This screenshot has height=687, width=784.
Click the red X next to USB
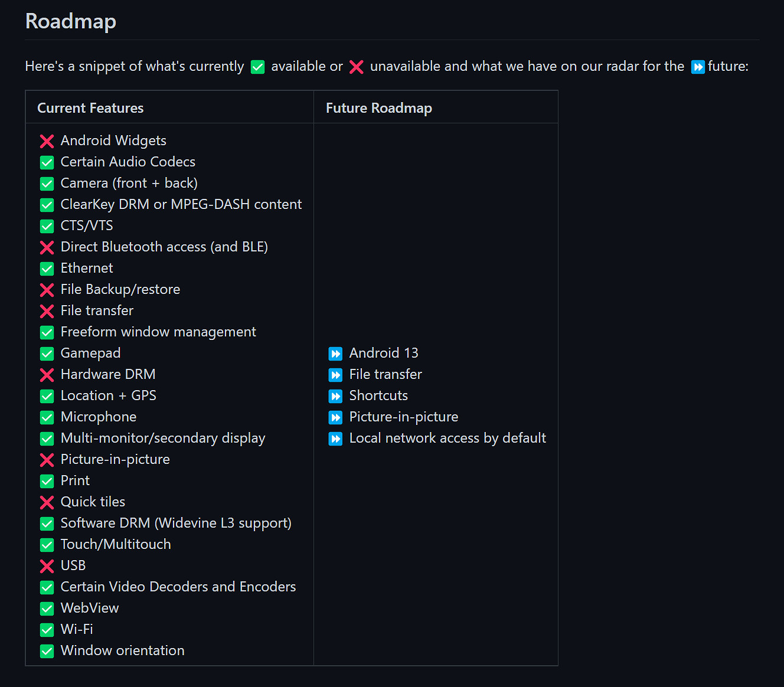tap(47, 566)
